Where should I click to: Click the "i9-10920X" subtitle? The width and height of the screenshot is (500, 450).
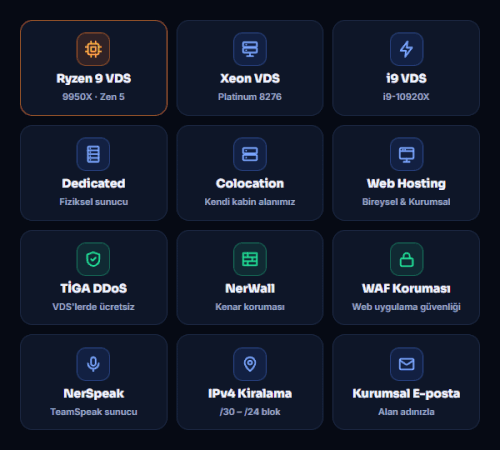[x=406, y=97]
